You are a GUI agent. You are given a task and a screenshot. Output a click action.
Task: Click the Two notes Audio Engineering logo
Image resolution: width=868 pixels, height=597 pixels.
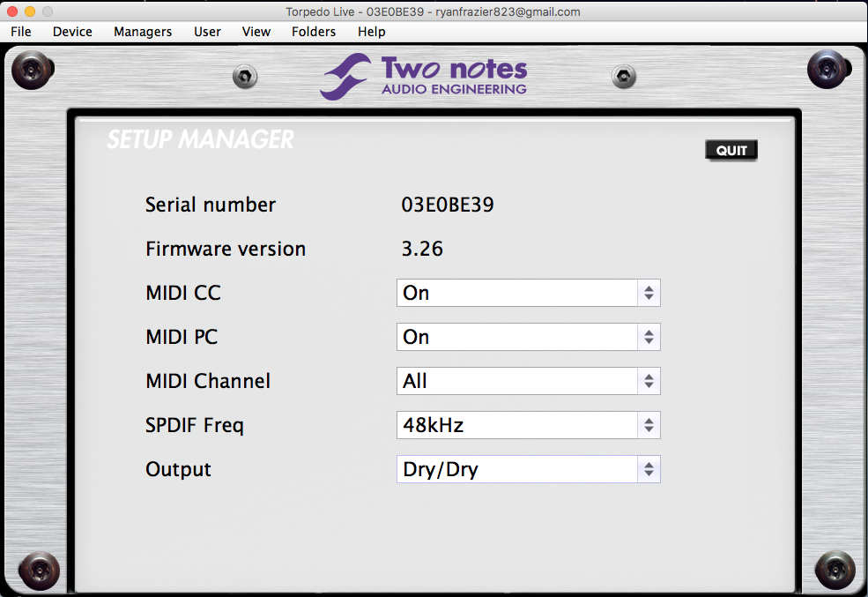[x=424, y=77]
